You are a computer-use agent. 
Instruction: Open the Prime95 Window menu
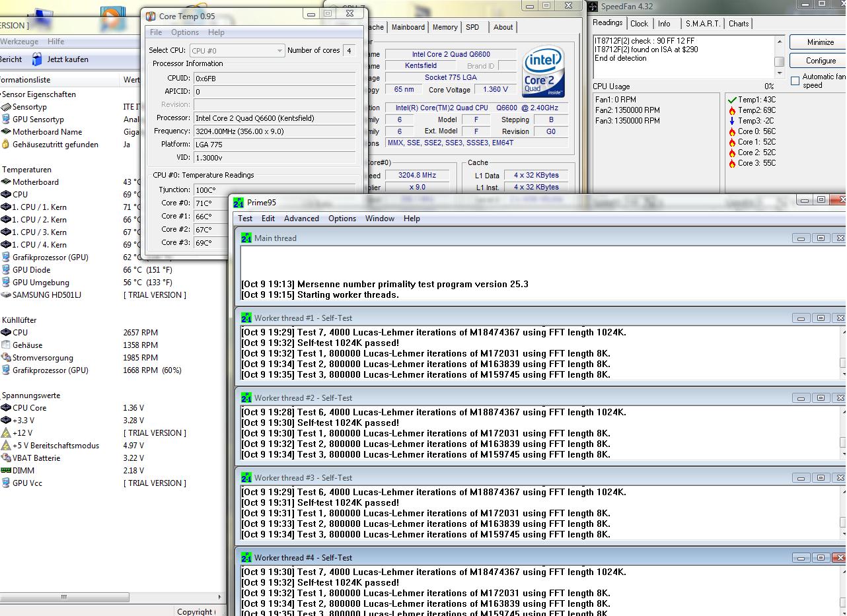tap(380, 219)
